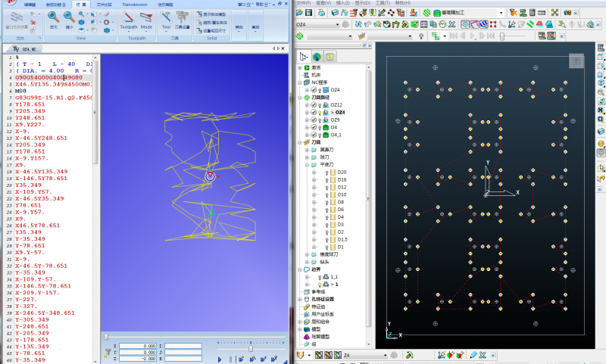The image size is (606, 364).
Task: Click the zoom-in magnifier in the View group
Action: pos(53,17)
